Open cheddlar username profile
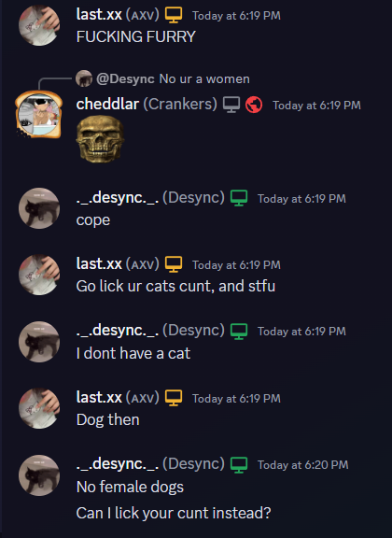 pyautogui.click(x=107, y=105)
